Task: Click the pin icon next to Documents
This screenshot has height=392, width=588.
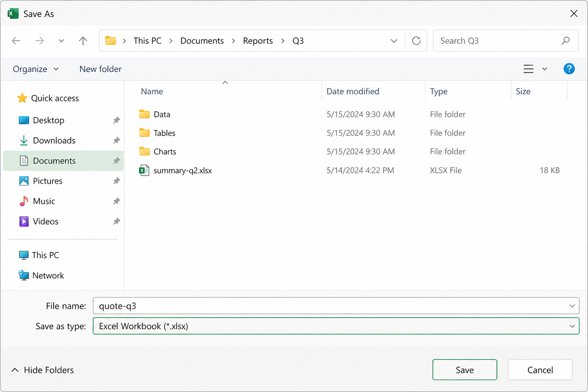Action: point(116,161)
